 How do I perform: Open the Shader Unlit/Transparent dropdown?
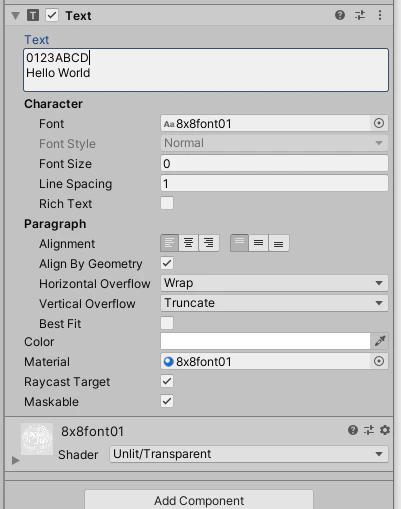(x=249, y=454)
